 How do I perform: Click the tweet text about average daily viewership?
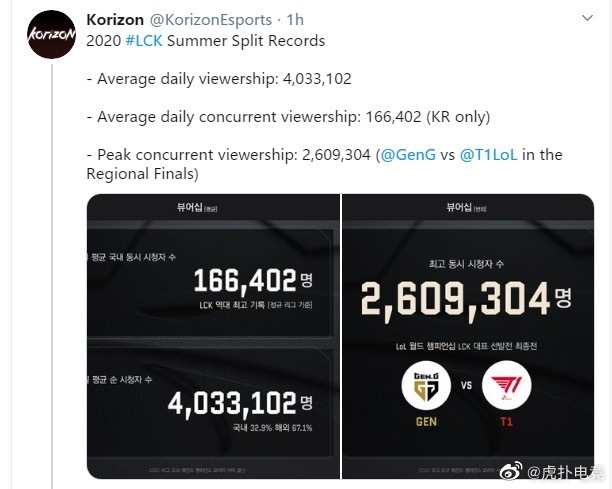pos(219,79)
